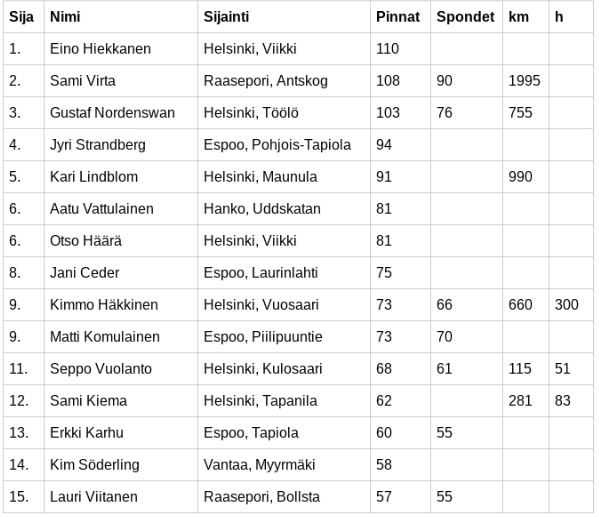Click the Spondet column header
The image size is (599, 517).
pyautogui.click(x=465, y=17)
